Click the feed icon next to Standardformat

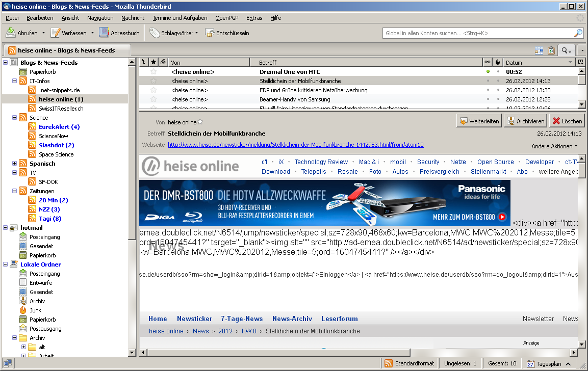click(389, 363)
